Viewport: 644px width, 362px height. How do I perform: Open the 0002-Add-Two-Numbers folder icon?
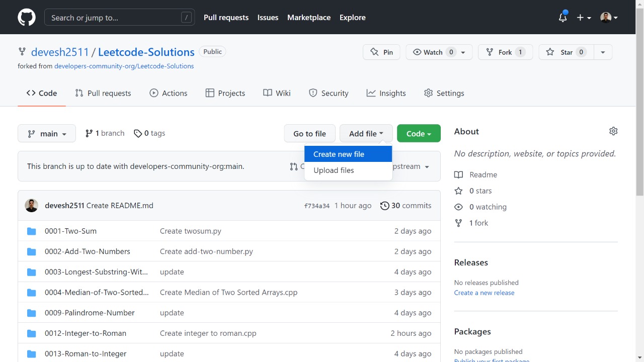[32, 251]
